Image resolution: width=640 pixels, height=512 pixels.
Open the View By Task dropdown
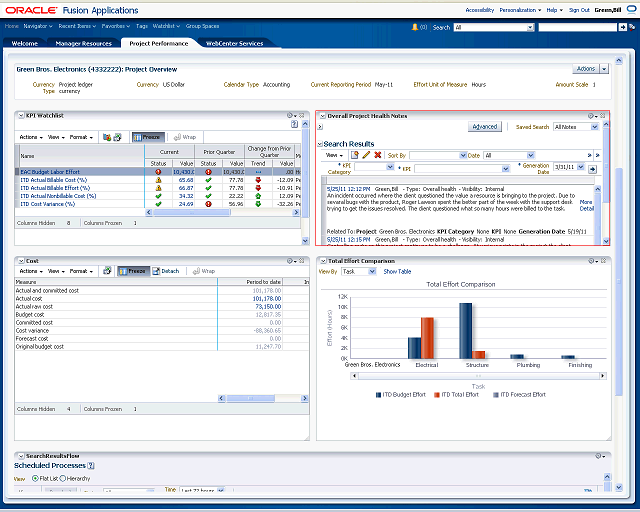click(358, 271)
